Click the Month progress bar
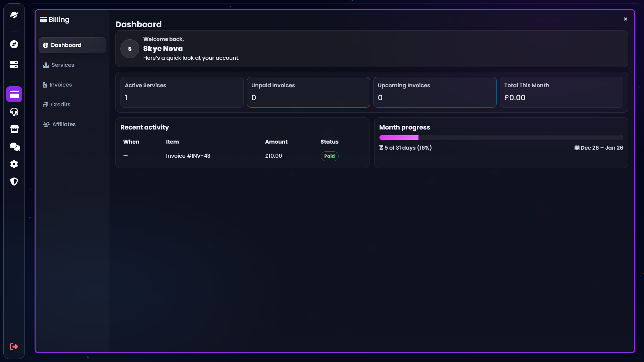Screen dimensions: 644x362 click(x=501, y=138)
